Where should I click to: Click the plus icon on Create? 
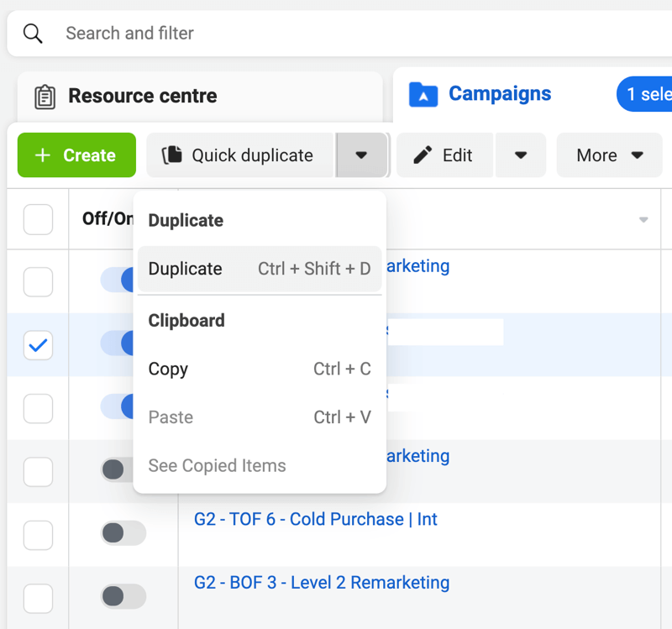42,155
